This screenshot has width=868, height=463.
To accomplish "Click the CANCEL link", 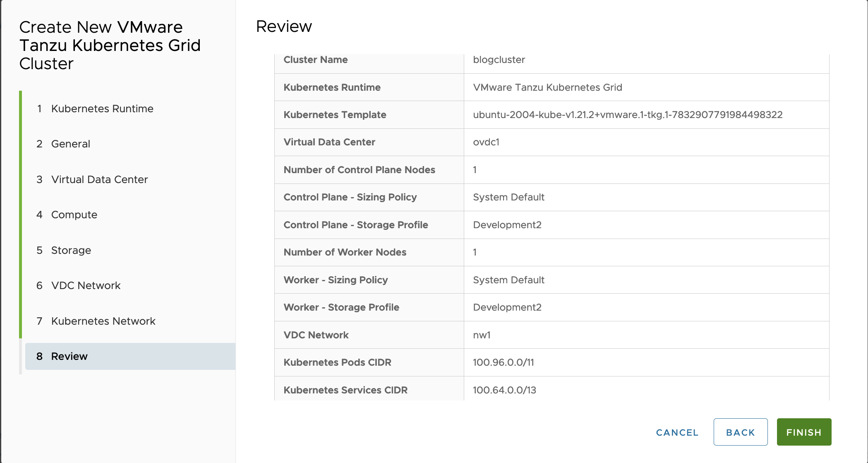I will click(677, 432).
